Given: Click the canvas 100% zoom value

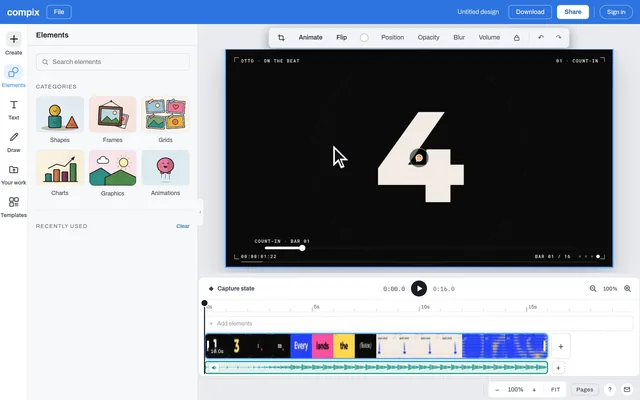Looking at the screenshot, I should pos(515,390).
